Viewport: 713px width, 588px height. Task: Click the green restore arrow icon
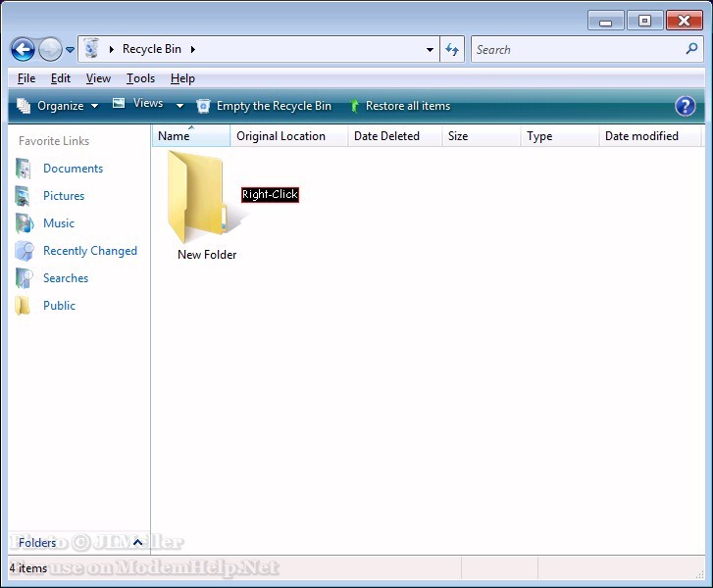[x=354, y=107]
